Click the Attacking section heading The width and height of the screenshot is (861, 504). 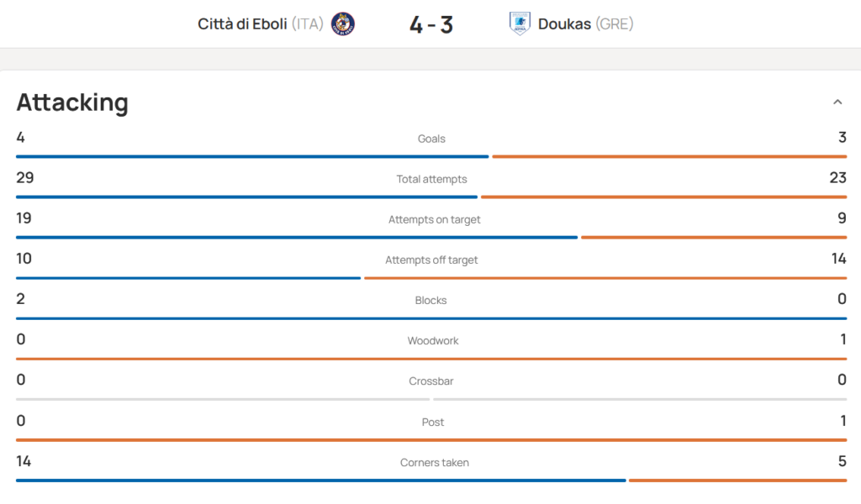[x=72, y=102]
